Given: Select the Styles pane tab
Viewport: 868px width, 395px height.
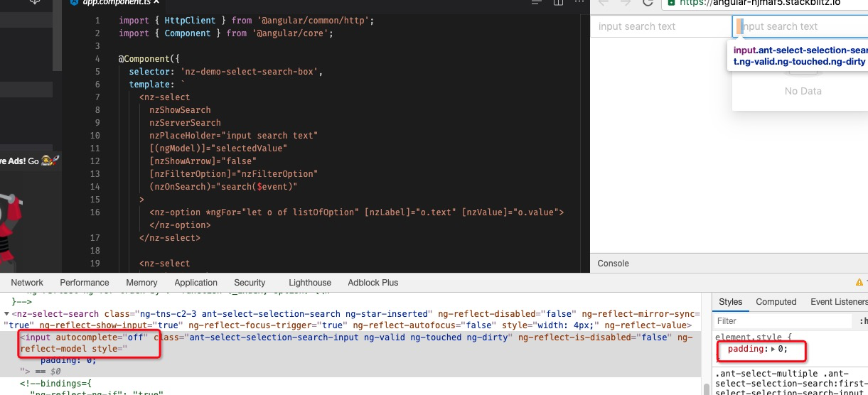Looking at the screenshot, I should tap(730, 302).
